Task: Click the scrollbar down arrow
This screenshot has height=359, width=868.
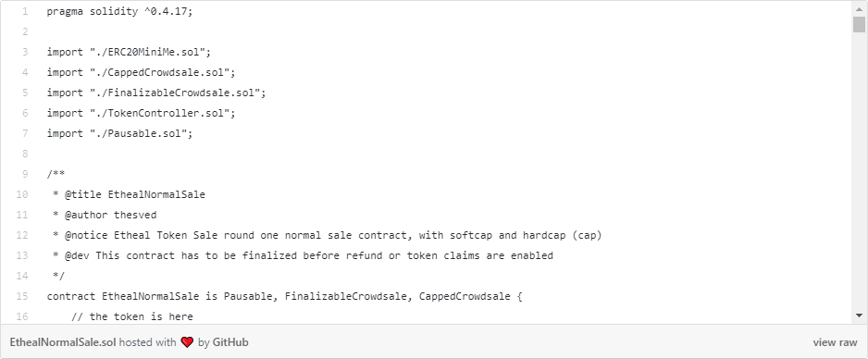Action: pos(859,316)
